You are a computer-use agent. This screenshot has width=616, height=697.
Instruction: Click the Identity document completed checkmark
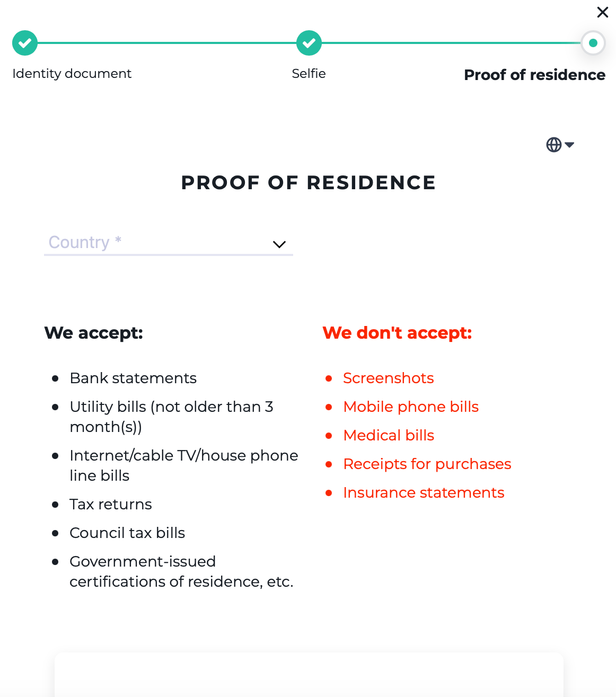click(25, 43)
